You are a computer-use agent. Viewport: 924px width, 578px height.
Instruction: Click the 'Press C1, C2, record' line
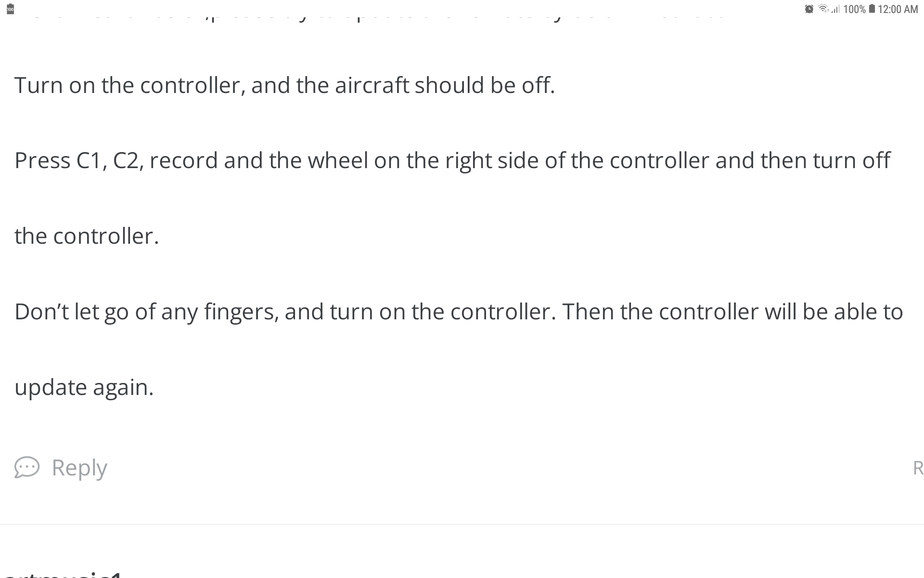[x=452, y=160]
